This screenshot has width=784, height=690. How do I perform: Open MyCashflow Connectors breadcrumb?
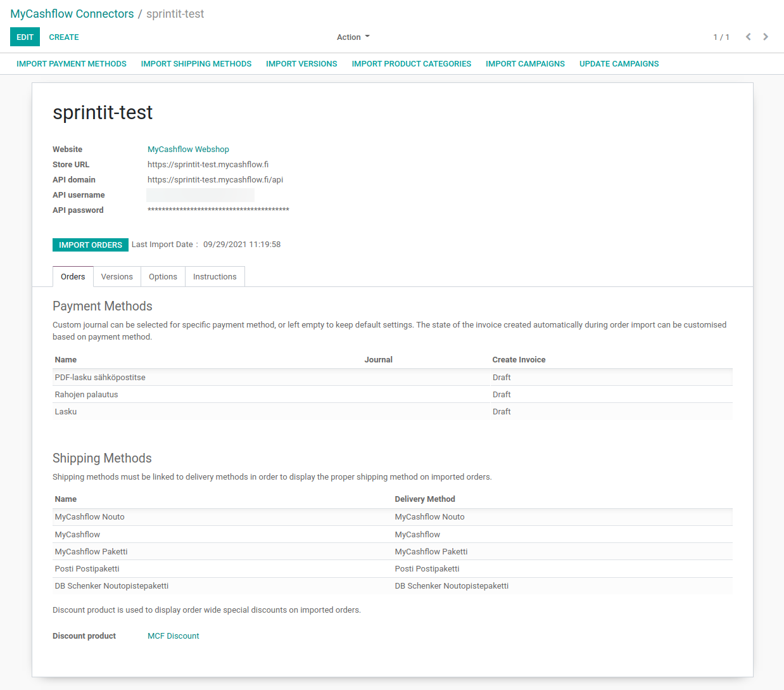click(72, 14)
